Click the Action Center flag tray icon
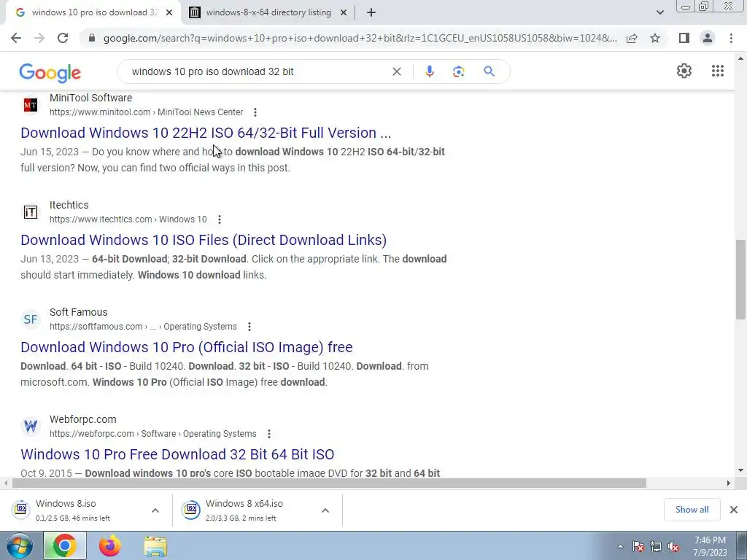 coord(638,547)
